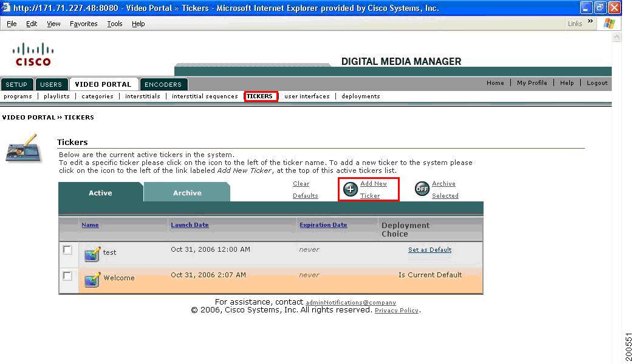Open the browser Help menu
Viewport: 633px width, 364px height.
(x=138, y=24)
